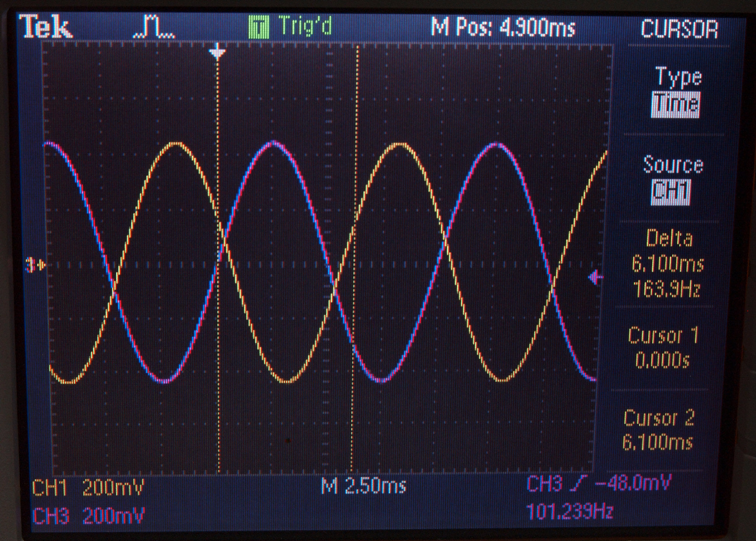Click the Delta 6.100ms readout
Screen dimensions: 756x541
[x=667, y=263]
